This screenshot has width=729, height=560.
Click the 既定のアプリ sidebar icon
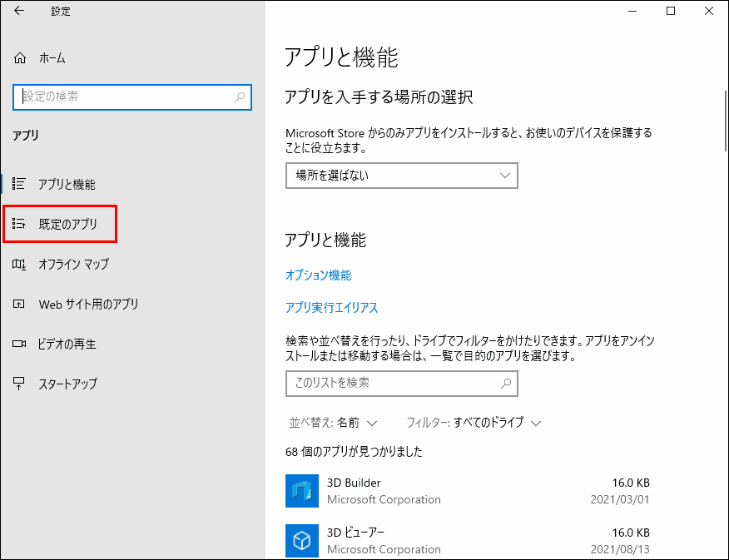coord(18,224)
